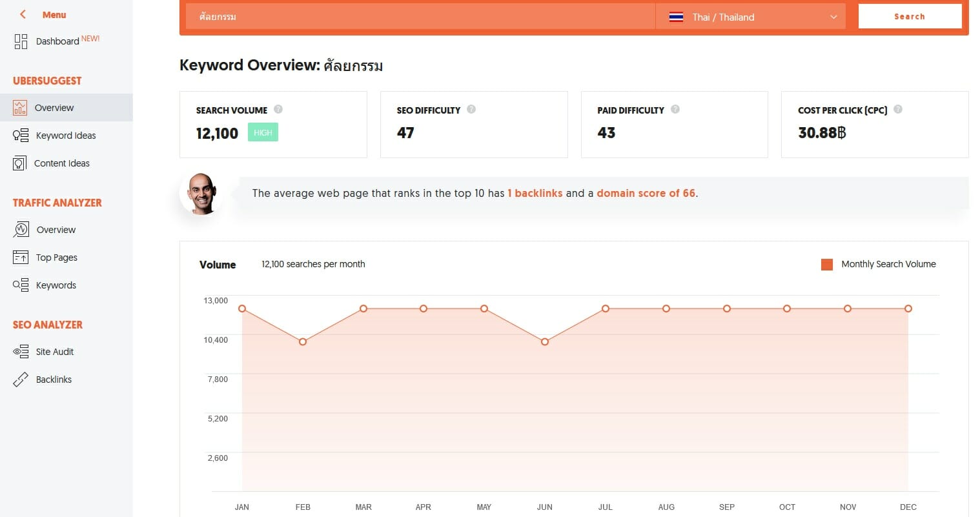Click Traffic Analyzer Overview icon
Image resolution: width=980 pixels, height=517 pixels.
(21, 230)
